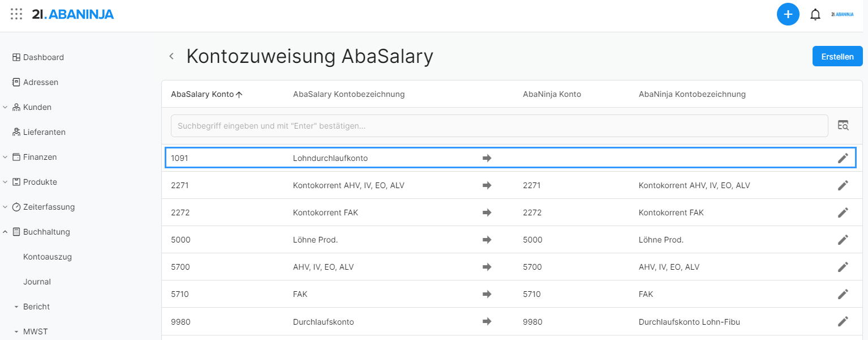Click the sort arrow on AbaSalary Konto

[239, 95]
